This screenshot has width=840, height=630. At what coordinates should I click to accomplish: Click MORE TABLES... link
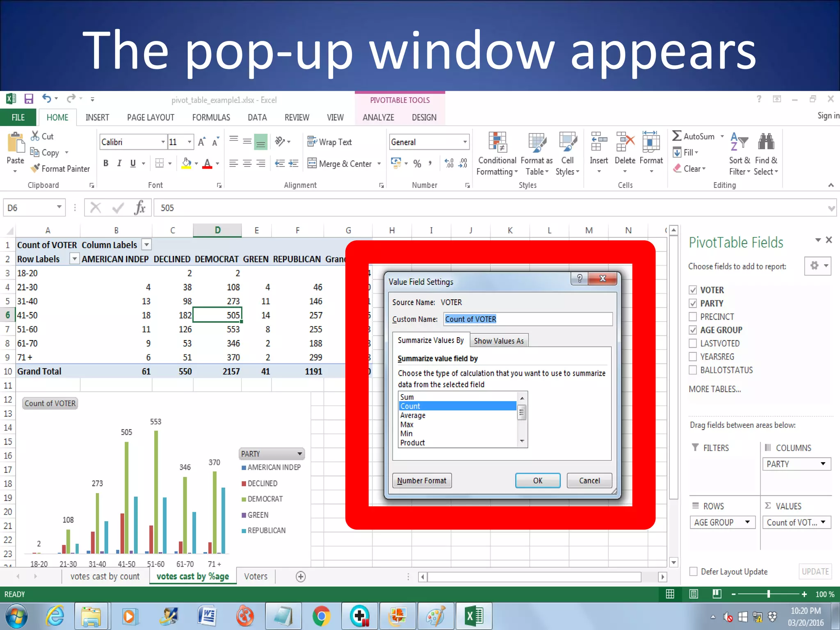coord(715,389)
